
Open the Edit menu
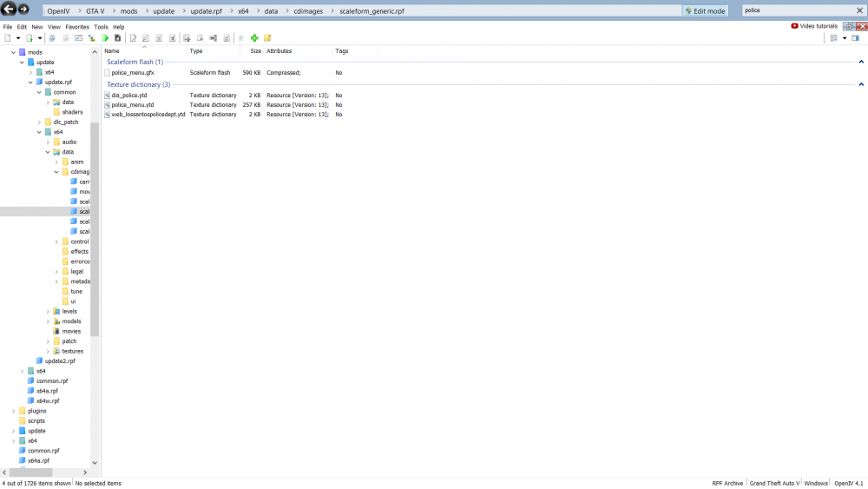click(x=22, y=27)
